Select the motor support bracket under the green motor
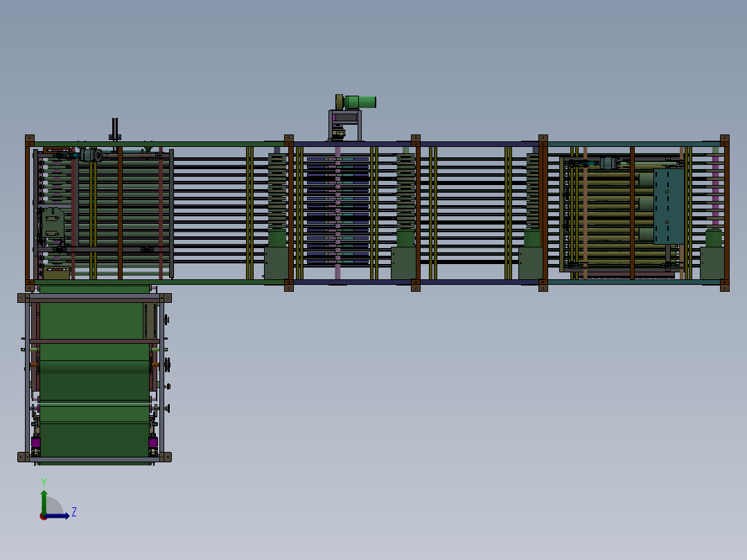The height and width of the screenshot is (560, 747). pyautogui.click(x=345, y=125)
